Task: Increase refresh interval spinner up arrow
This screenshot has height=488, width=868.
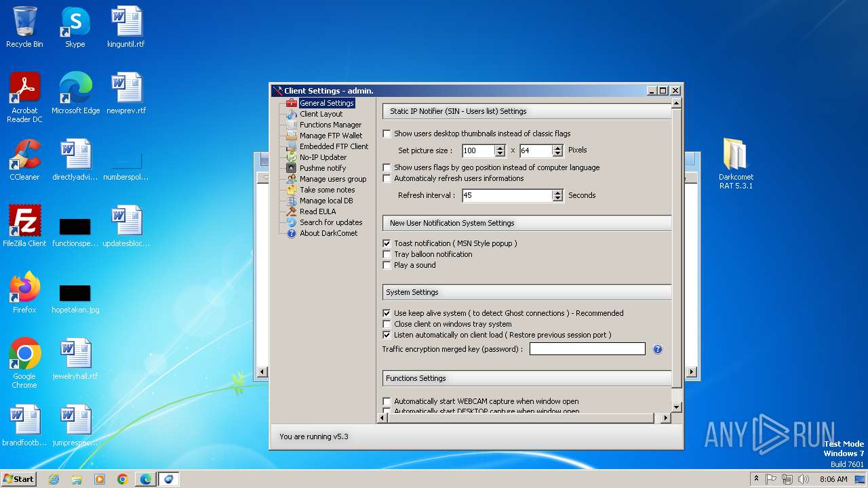Action: [558, 192]
